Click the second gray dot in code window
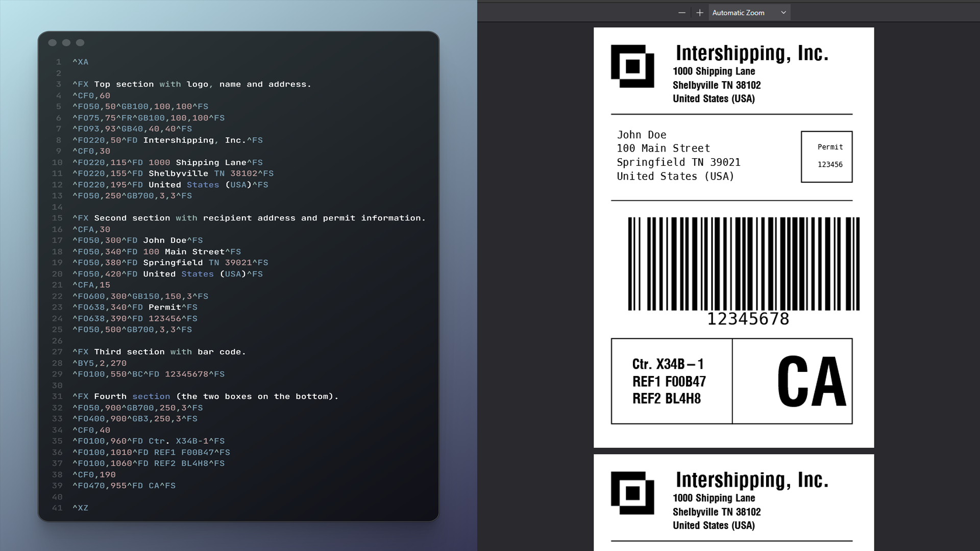This screenshot has width=980, height=551. point(66,43)
